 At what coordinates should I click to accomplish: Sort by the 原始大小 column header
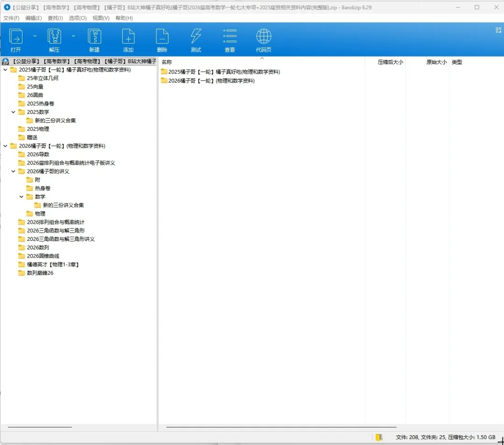click(x=436, y=62)
